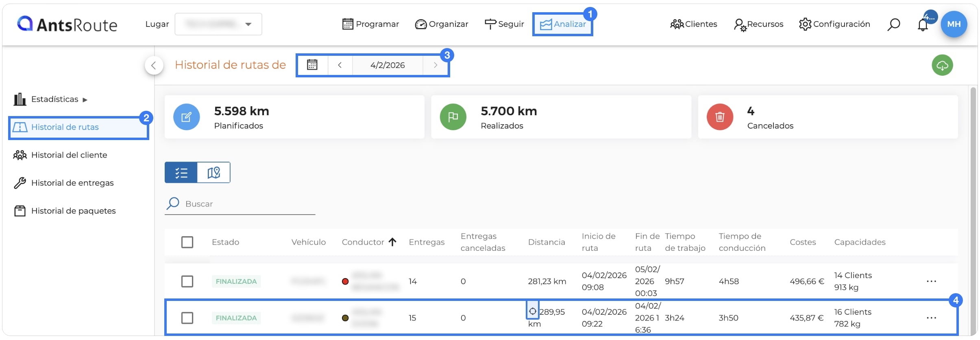Open the three-dot menu for the 496,66 € route
Image resolution: width=980 pixels, height=340 pixels.
tap(931, 281)
